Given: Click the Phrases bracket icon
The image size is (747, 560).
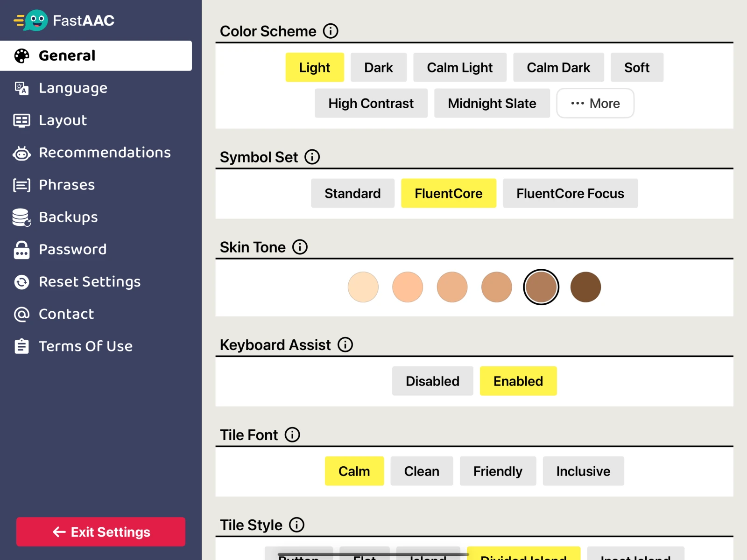Looking at the screenshot, I should click(21, 185).
